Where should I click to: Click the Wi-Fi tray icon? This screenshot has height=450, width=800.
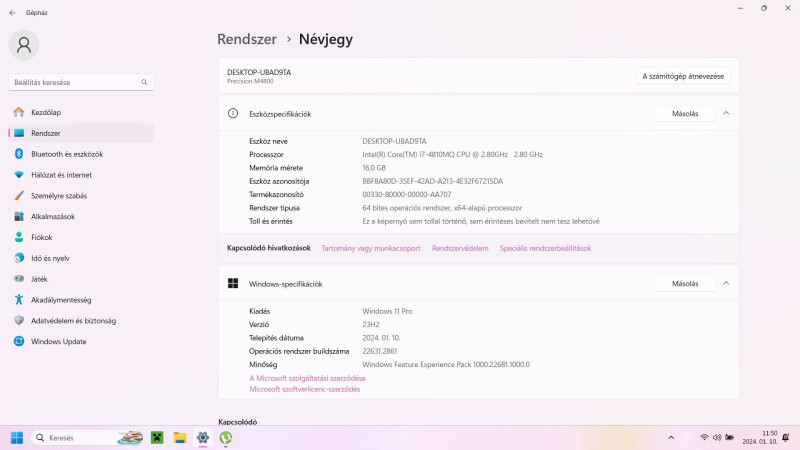click(x=704, y=438)
